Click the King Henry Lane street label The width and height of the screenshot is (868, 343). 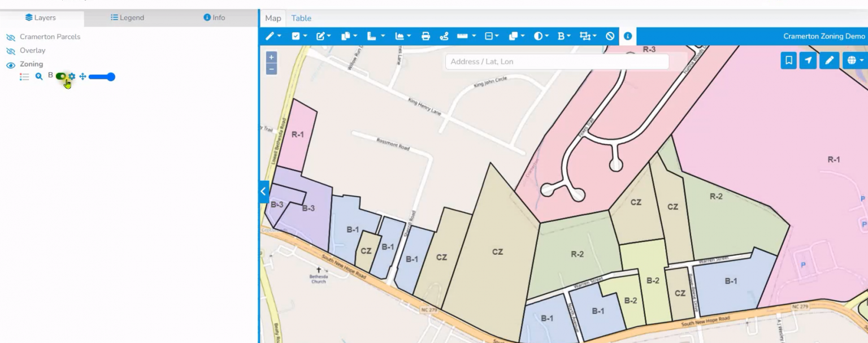tap(424, 107)
